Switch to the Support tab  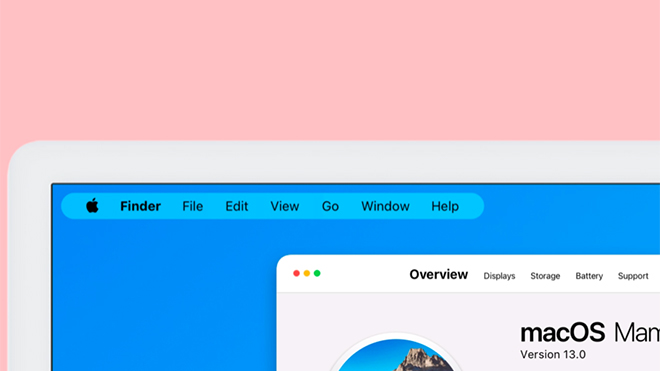point(633,276)
